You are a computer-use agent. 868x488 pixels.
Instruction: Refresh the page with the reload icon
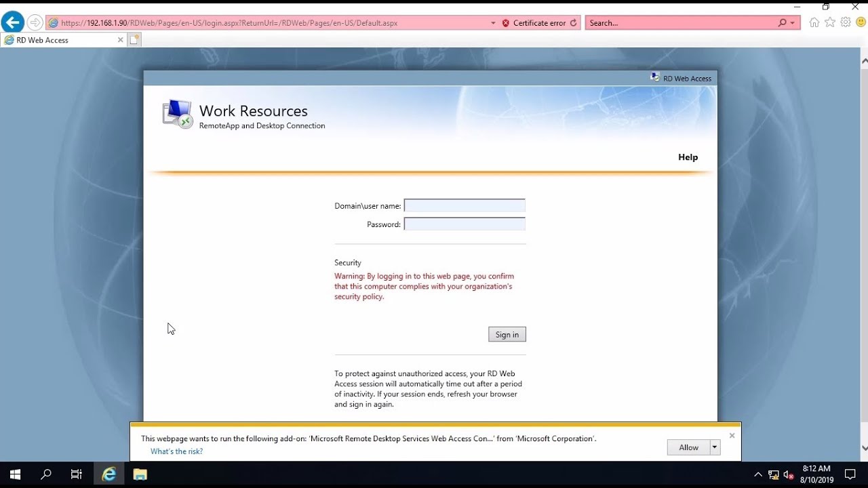574,23
